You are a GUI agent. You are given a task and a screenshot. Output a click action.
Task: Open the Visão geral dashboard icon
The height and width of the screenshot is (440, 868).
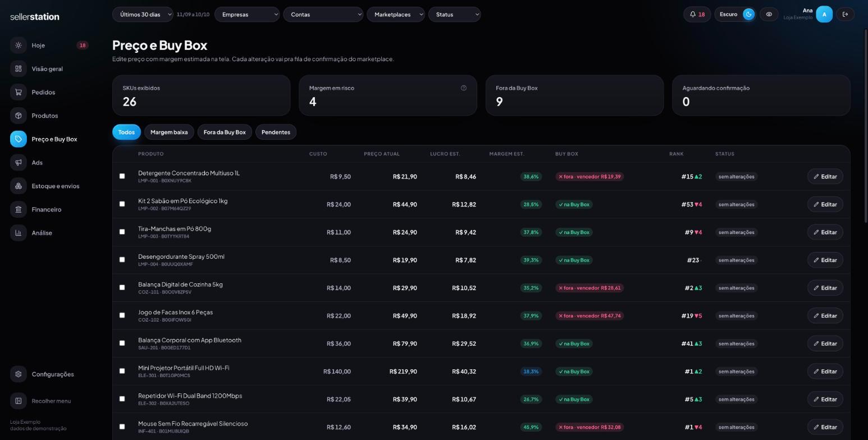pyautogui.click(x=19, y=69)
